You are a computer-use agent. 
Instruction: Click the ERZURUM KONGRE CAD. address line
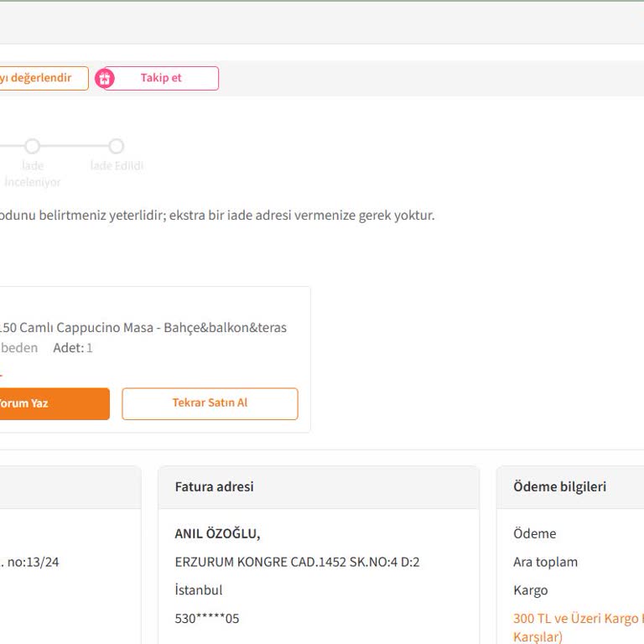click(x=297, y=562)
